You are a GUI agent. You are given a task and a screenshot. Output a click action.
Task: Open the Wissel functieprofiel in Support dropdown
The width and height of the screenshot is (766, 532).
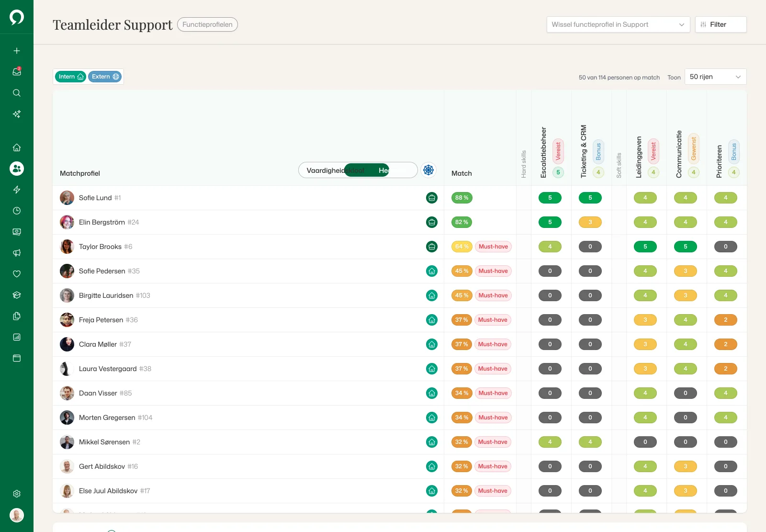(618, 24)
